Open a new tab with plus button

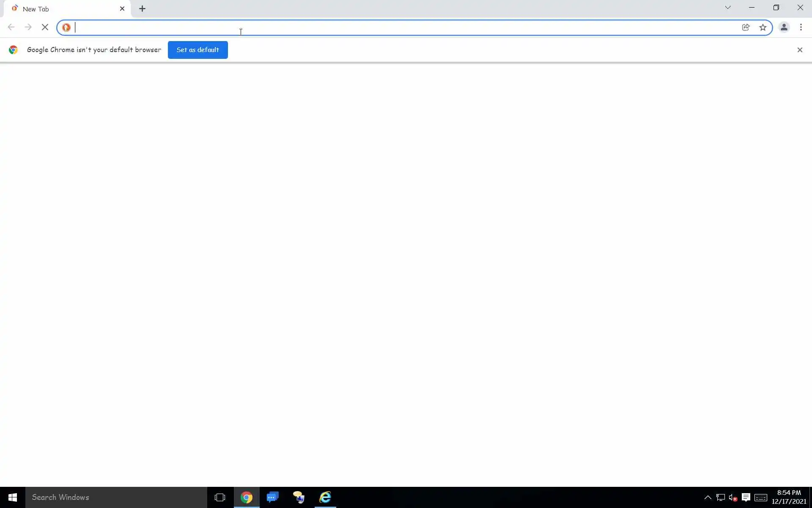click(x=142, y=9)
